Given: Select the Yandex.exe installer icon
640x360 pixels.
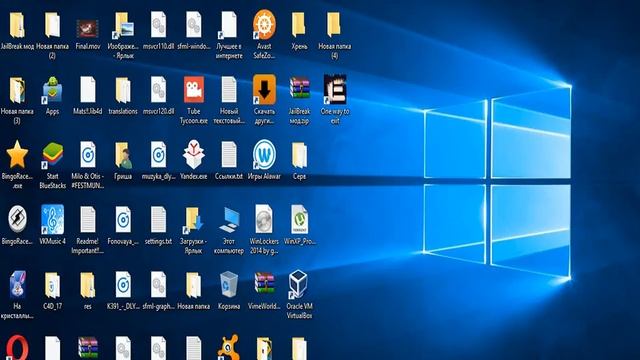Looking at the screenshot, I should point(194,154).
